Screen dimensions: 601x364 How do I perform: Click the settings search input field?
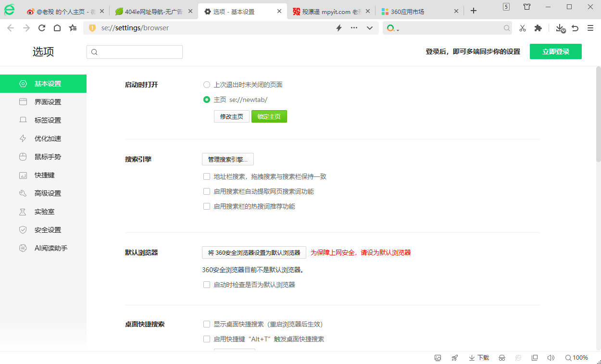135,52
